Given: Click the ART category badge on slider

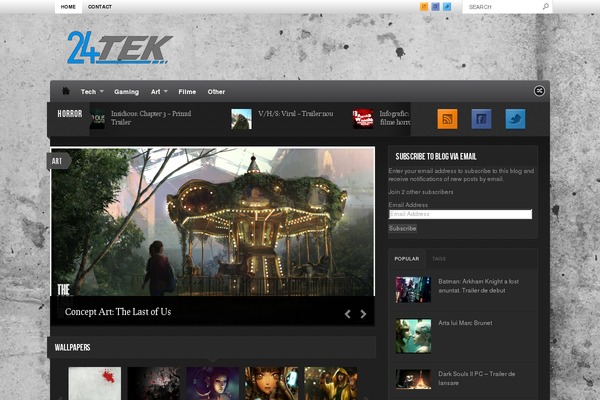Looking at the screenshot, I should pyautogui.click(x=57, y=161).
